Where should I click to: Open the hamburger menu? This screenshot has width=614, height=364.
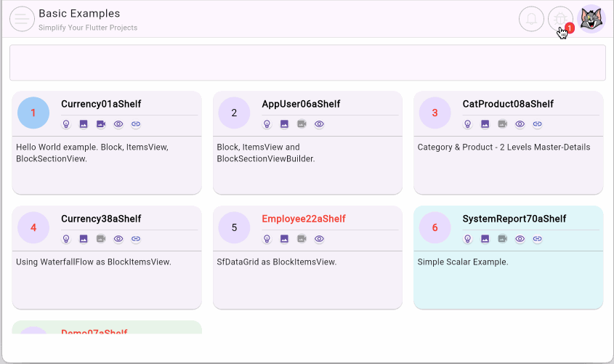click(x=23, y=19)
